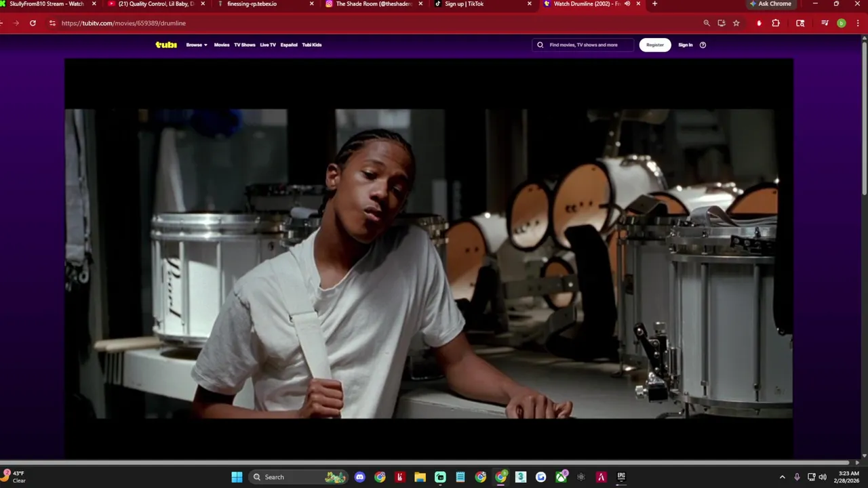
Task: Switch to the Quality Control YouTube tab
Action: point(156,4)
